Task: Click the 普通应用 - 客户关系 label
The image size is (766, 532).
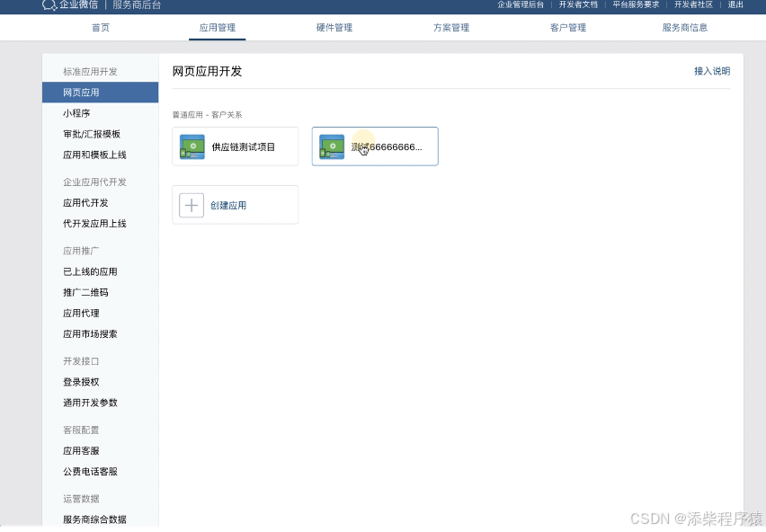Action: 207,115
